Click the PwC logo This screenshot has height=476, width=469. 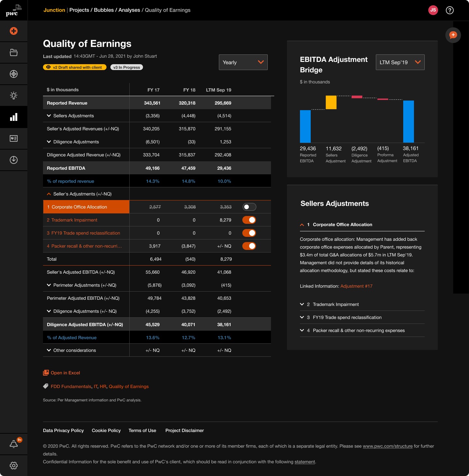[13, 10]
